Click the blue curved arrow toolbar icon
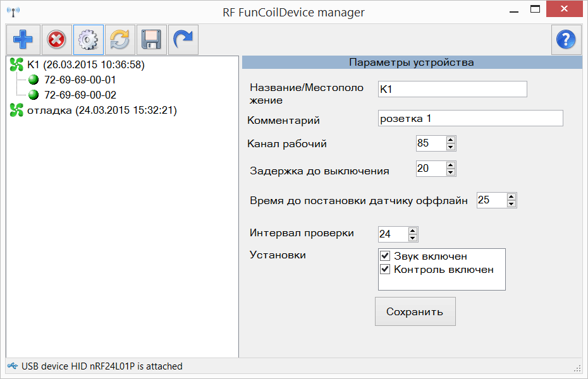The image size is (588, 379). tap(183, 40)
